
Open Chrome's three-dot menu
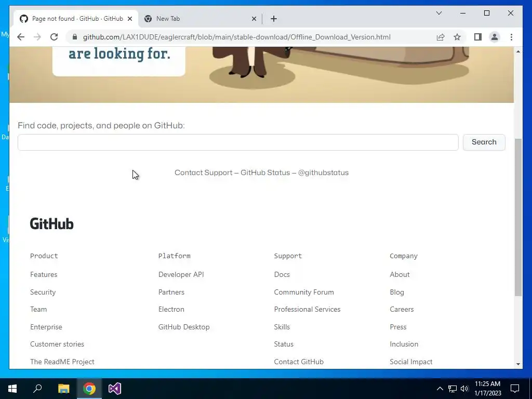click(511, 37)
